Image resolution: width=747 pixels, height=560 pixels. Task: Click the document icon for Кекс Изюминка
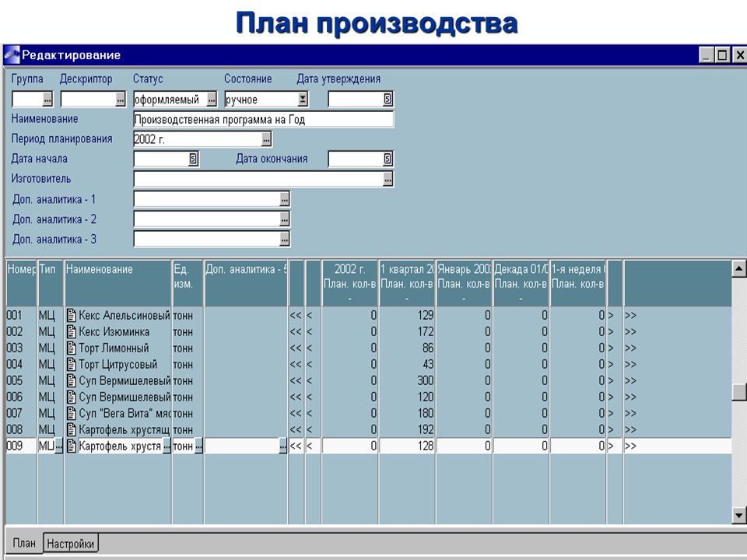(x=72, y=331)
